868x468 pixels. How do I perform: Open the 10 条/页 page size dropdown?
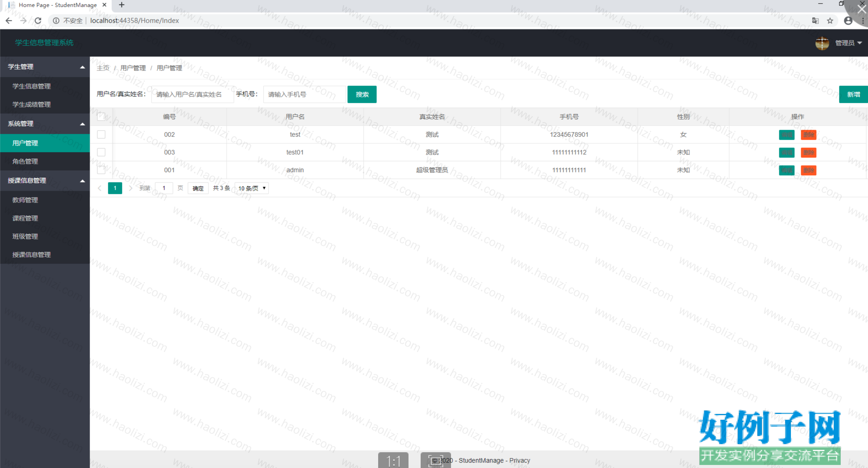point(252,188)
